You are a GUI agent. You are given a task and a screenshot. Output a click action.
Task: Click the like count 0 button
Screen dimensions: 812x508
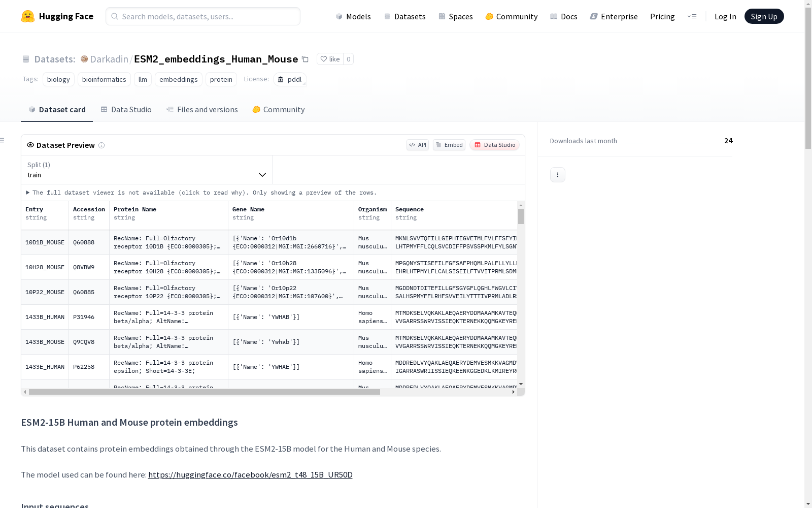(x=348, y=59)
